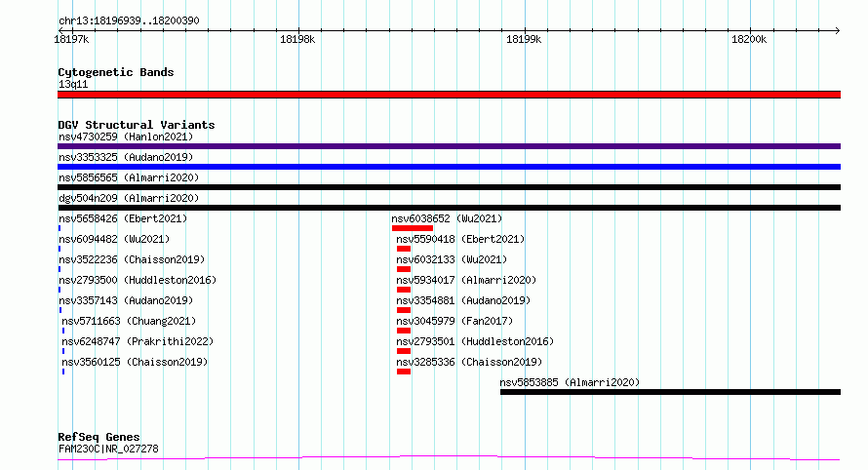This screenshot has width=868, height=470.
Task: Click the left arrowhead of the ruler
Action: click(x=60, y=30)
